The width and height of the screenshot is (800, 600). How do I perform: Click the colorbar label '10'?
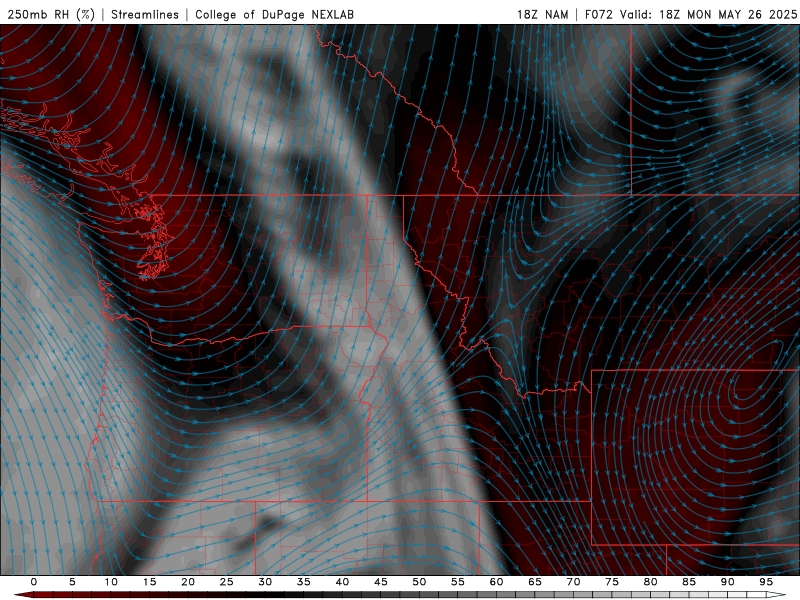pos(111,582)
